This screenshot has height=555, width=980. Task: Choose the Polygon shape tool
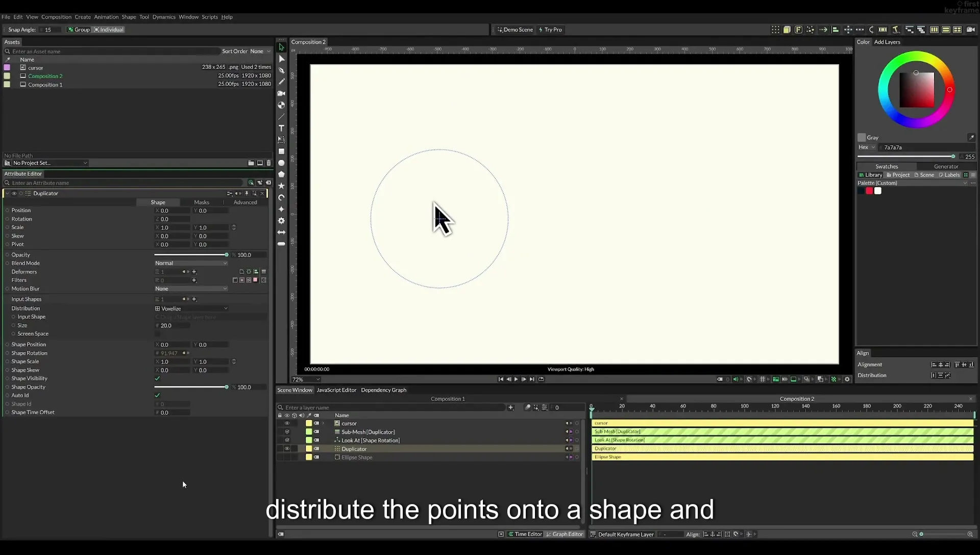coord(281,174)
